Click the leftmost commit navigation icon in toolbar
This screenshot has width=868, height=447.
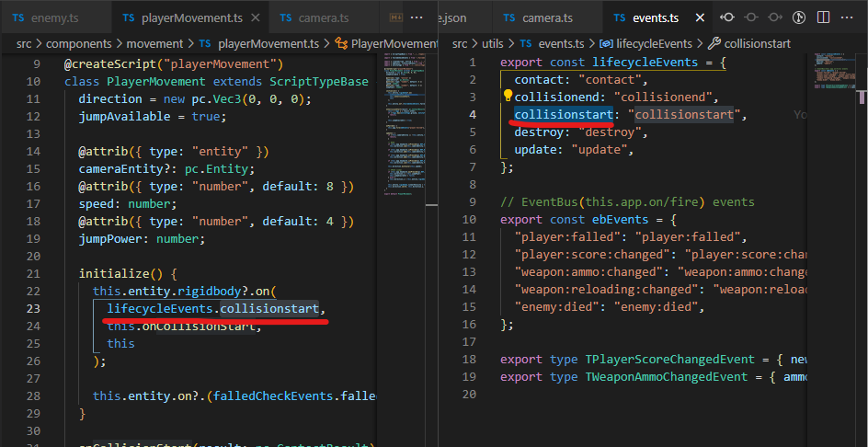click(728, 17)
